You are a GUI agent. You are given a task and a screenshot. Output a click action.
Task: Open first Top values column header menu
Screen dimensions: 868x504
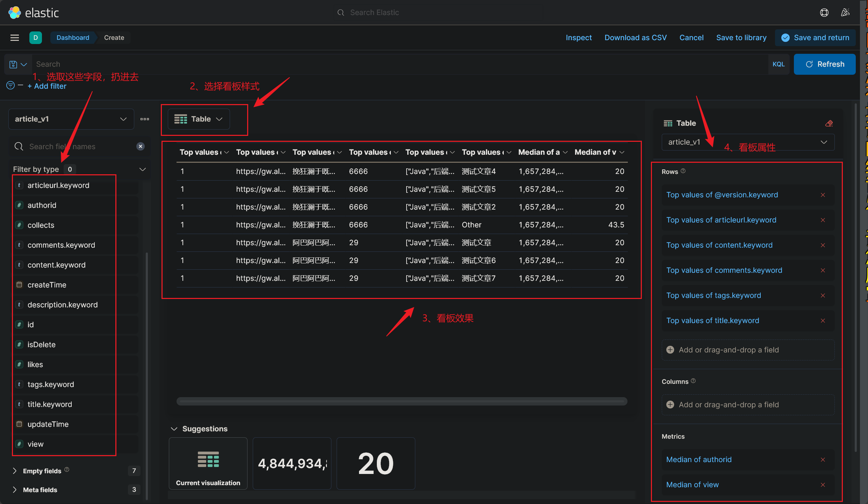226,152
